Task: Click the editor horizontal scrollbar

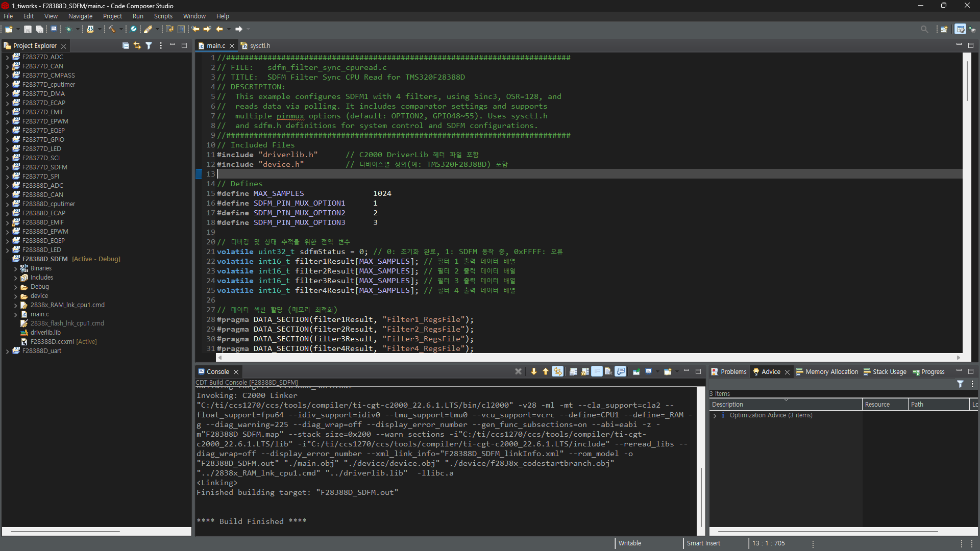Action: click(x=587, y=358)
